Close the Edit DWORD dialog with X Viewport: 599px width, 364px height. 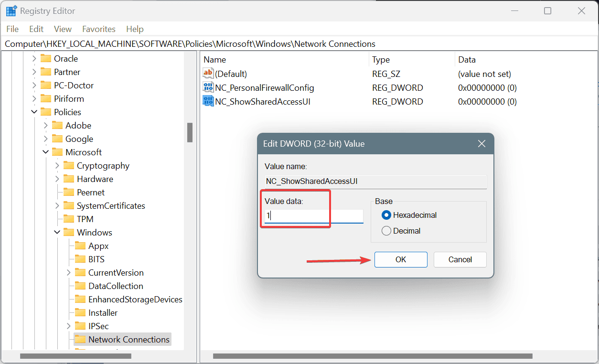[481, 143]
